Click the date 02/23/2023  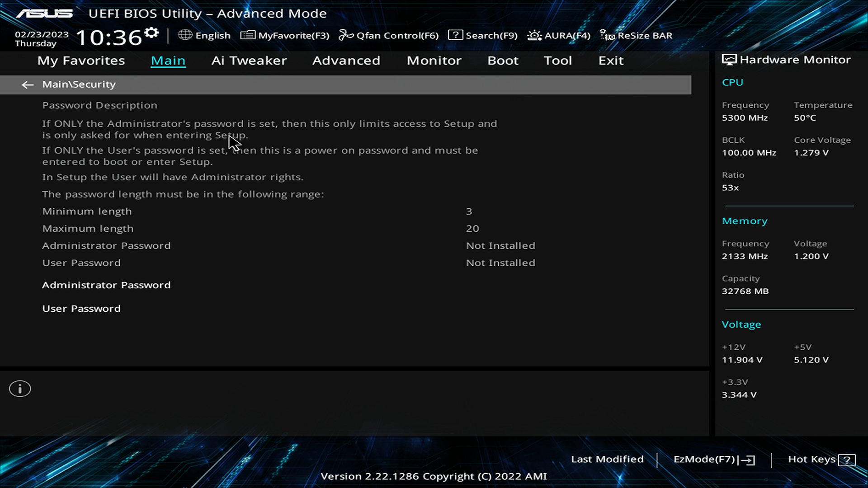coord(42,34)
